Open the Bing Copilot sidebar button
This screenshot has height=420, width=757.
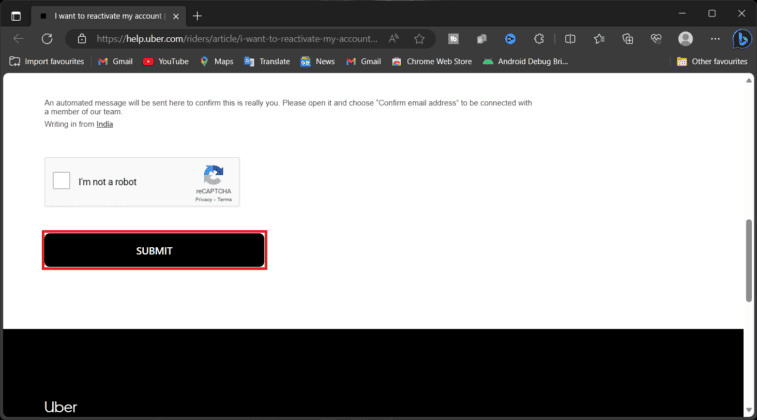click(x=741, y=39)
